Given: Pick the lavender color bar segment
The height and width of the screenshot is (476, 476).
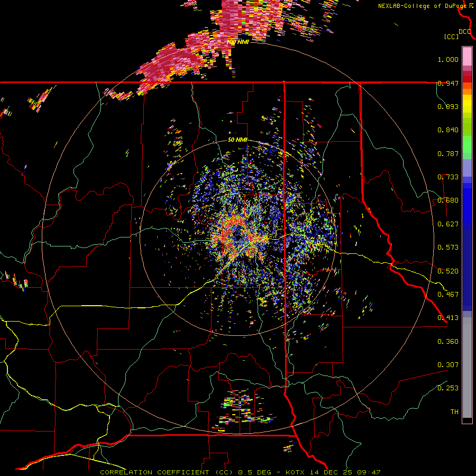Looking at the screenshot, I should pyautogui.click(x=467, y=168).
